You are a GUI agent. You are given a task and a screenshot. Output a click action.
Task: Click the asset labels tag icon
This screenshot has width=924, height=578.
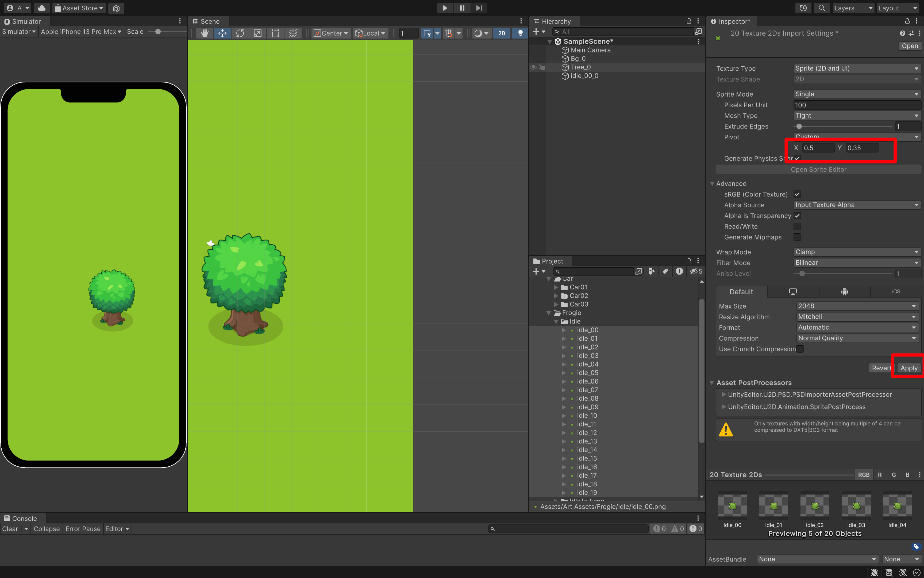916,547
